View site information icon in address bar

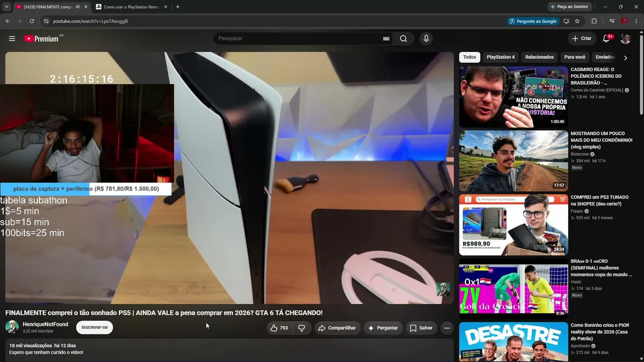point(46,21)
